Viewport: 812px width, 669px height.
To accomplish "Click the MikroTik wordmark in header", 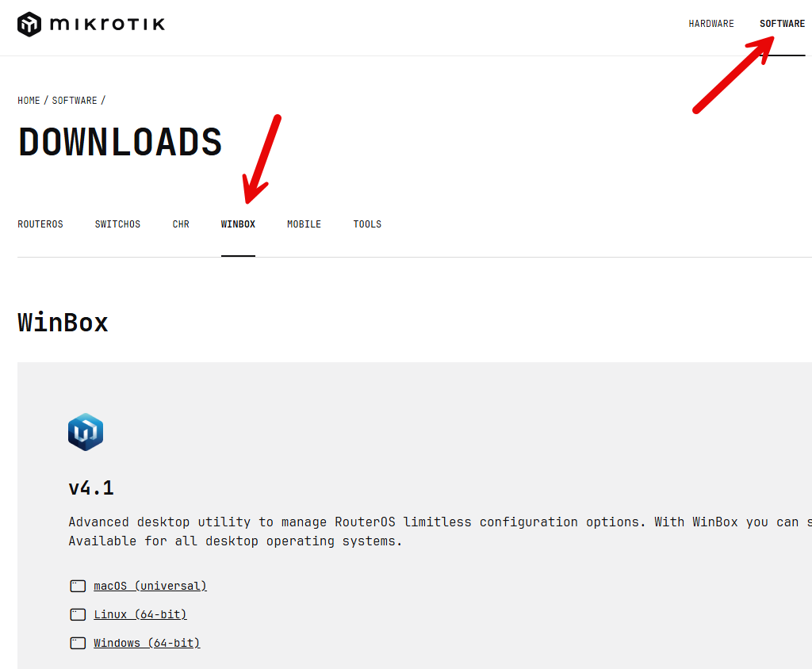I will 107,24.
